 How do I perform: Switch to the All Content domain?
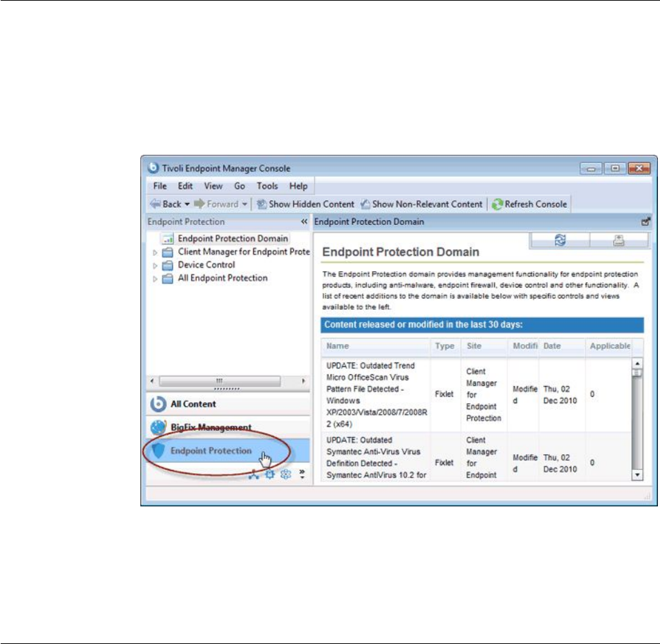pyautogui.click(x=228, y=404)
